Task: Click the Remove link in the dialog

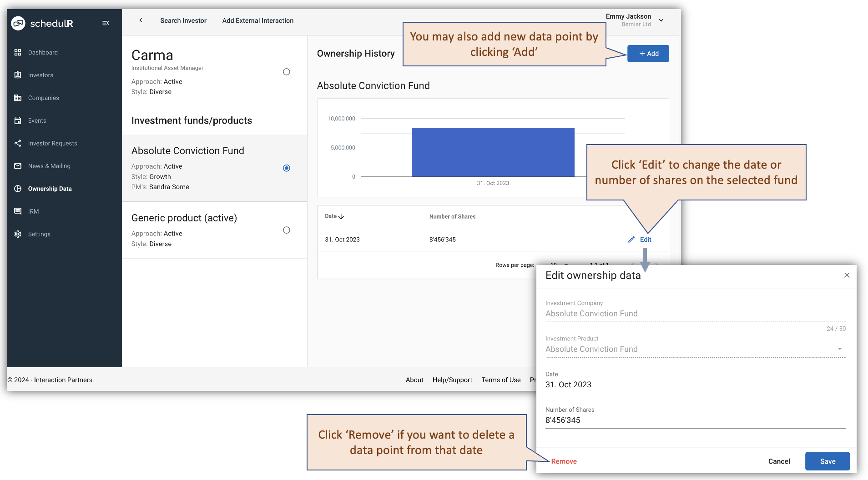Action: pos(564,461)
